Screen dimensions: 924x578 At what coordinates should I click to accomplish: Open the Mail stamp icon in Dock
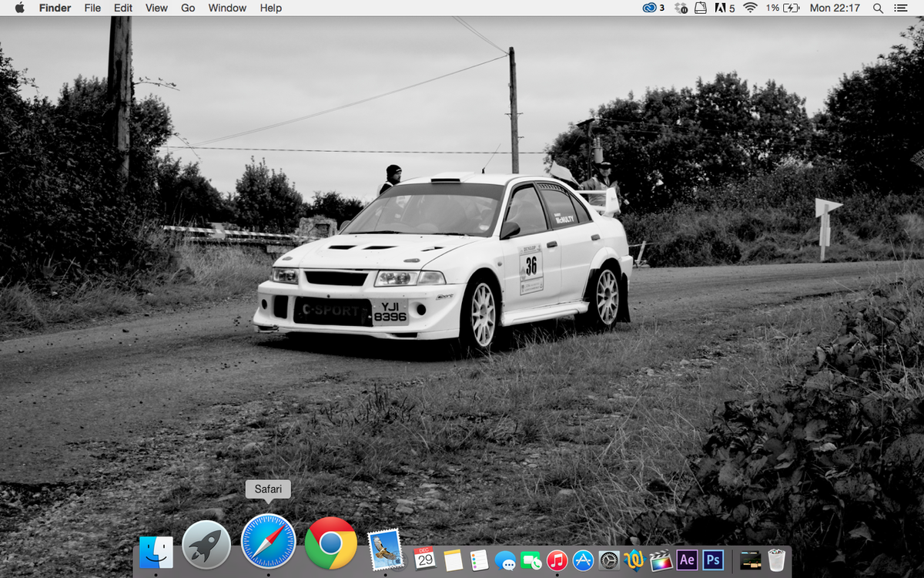tap(385, 550)
